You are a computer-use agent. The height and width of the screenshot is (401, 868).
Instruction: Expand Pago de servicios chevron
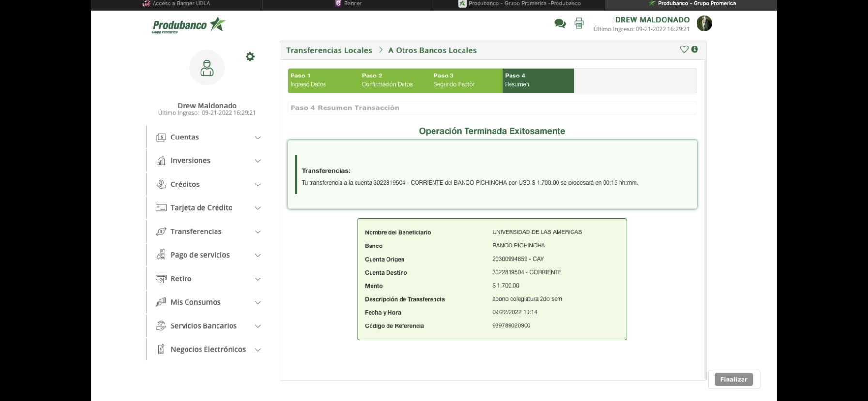258,255
